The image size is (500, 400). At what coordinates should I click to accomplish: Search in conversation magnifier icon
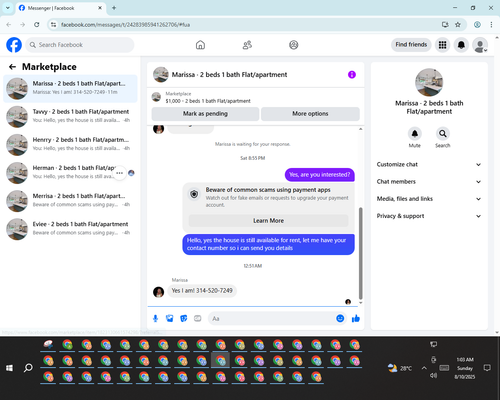pyautogui.click(x=443, y=134)
